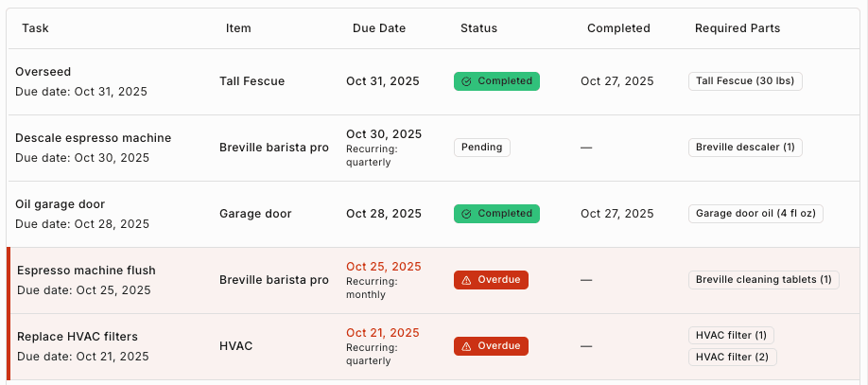This screenshot has width=868, height=385.
Task: Click the Status column header
Action: pos(478,28)
